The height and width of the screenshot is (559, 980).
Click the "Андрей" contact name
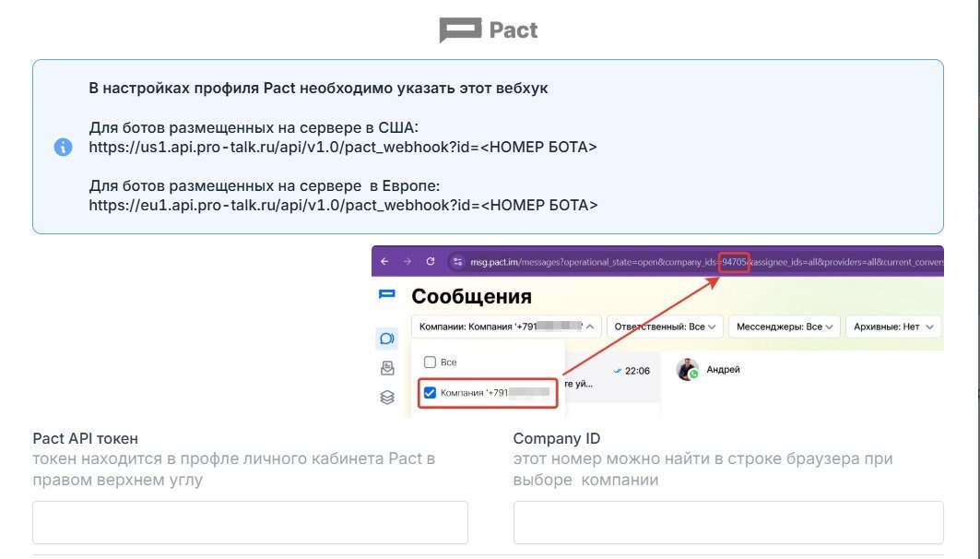723,370
